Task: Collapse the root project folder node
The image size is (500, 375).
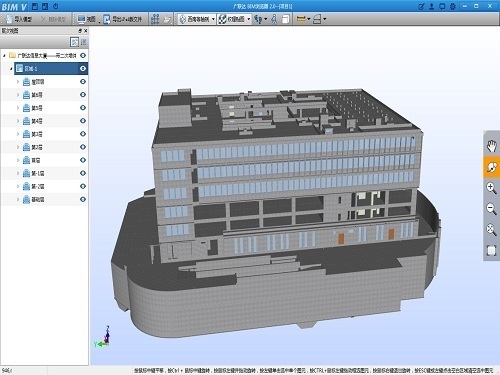Action: point(4,55)
